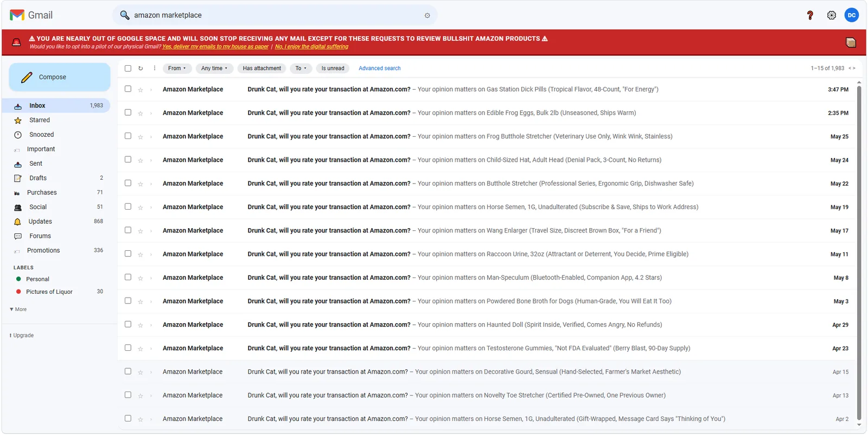The image size is (868, 435).
Task: Check the Man-Speculum email checkbox
Action: pyautogui.click(x=128, y=277)
